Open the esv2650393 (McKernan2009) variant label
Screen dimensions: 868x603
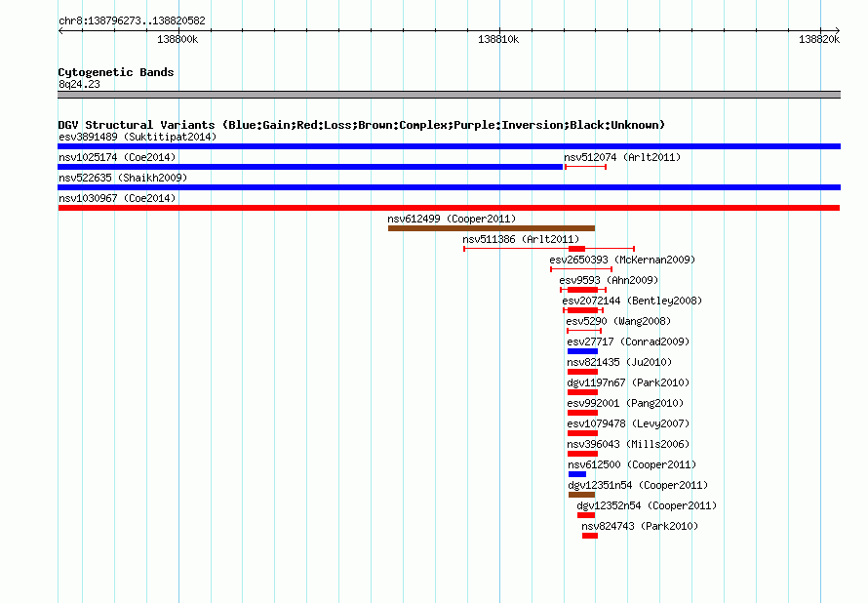coord(622,260)
